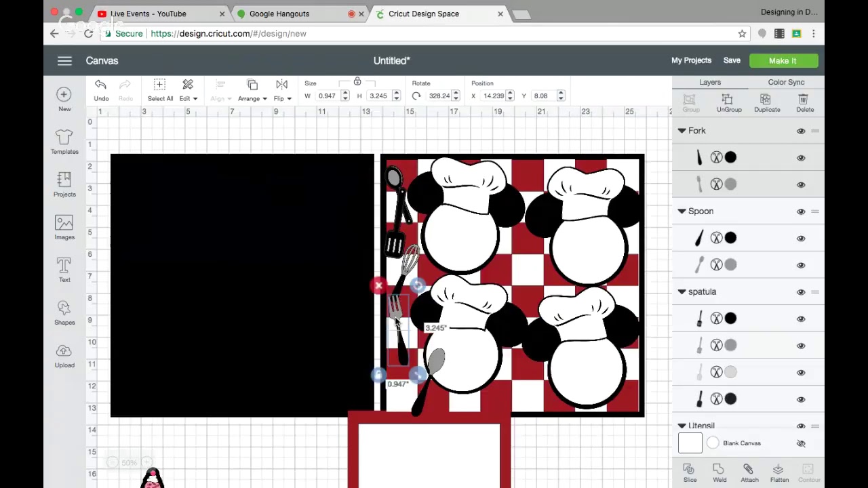Image resolution: width=868 pixels, height=488 pixels.
Task: Click the Rotate value input field
Action: (439, 96)
